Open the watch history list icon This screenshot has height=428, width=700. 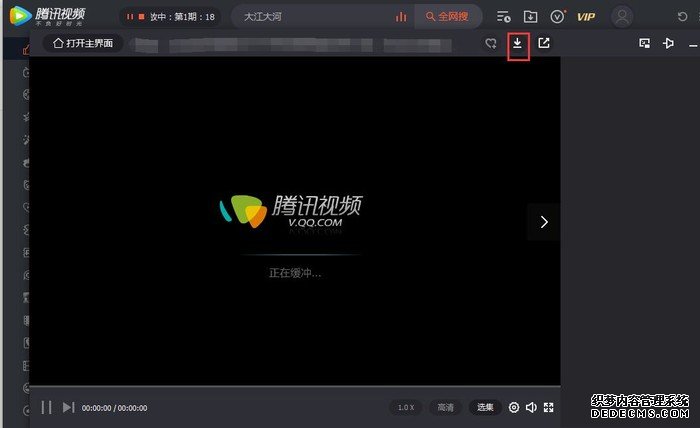pyautogui.click(x=504, y=17)
